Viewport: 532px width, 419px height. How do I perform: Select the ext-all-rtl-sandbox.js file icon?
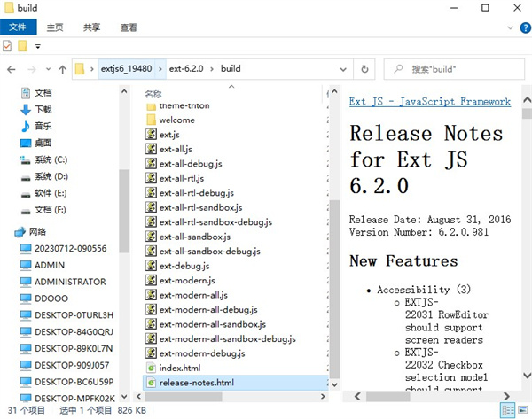tap(151, 207)
